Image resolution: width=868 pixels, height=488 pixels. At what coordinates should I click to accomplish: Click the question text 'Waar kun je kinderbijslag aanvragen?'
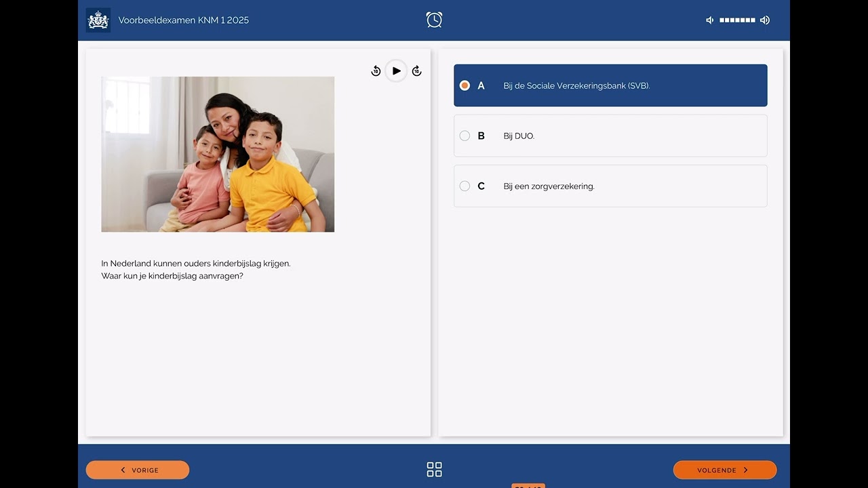(172, 276)
